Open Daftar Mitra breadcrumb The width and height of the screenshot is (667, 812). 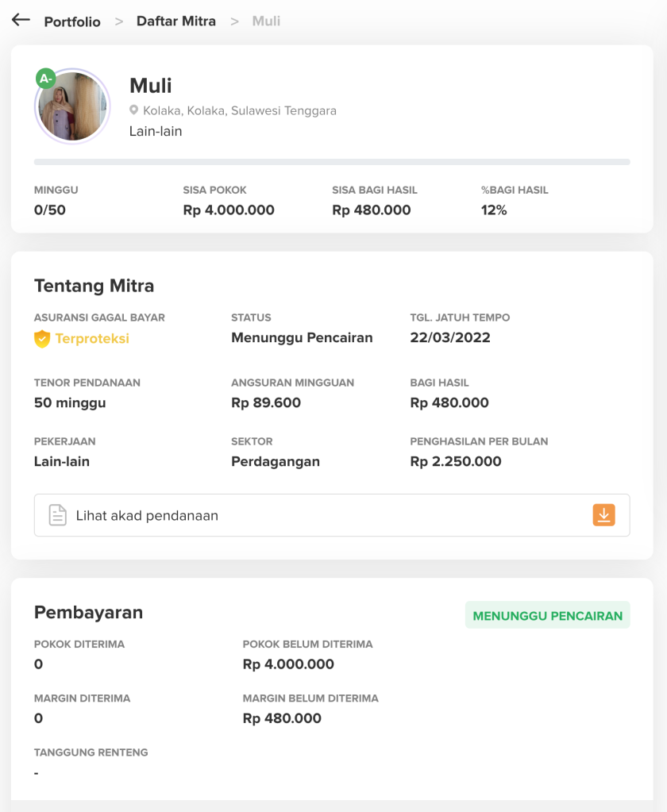click(x=176, y=21)
